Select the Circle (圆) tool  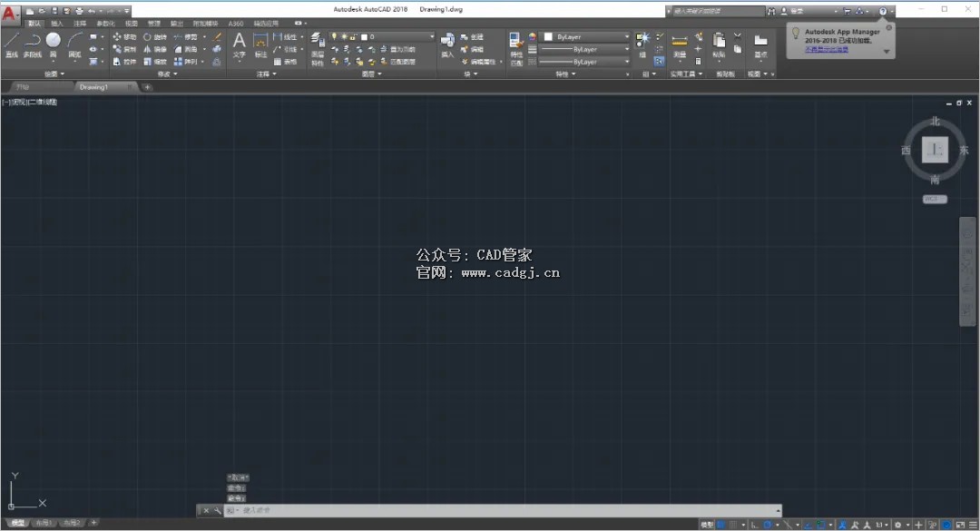[54, 45]
